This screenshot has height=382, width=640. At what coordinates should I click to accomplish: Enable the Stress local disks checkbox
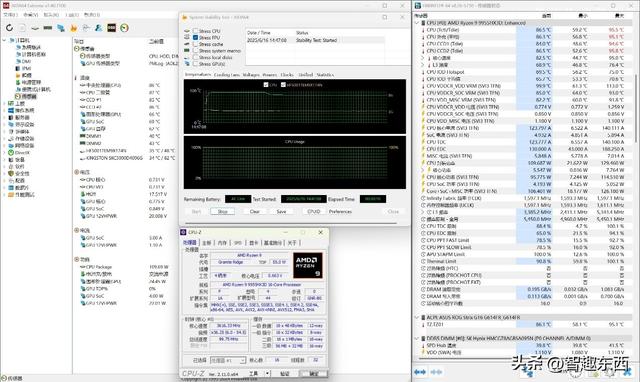tap(196, 57)
